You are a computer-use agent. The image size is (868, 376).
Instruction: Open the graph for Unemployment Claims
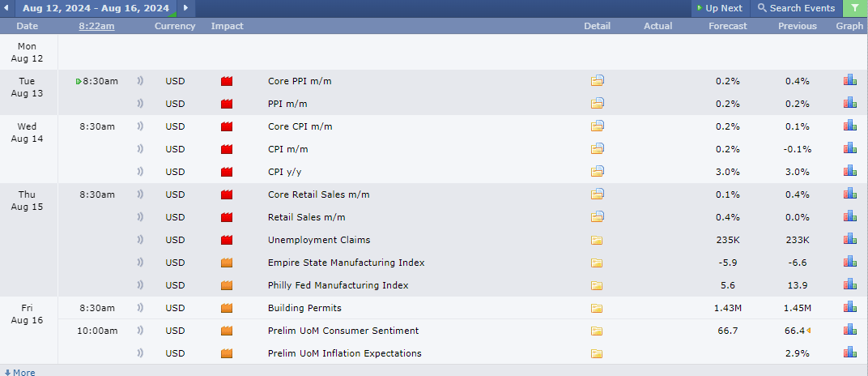pos(849,239)
